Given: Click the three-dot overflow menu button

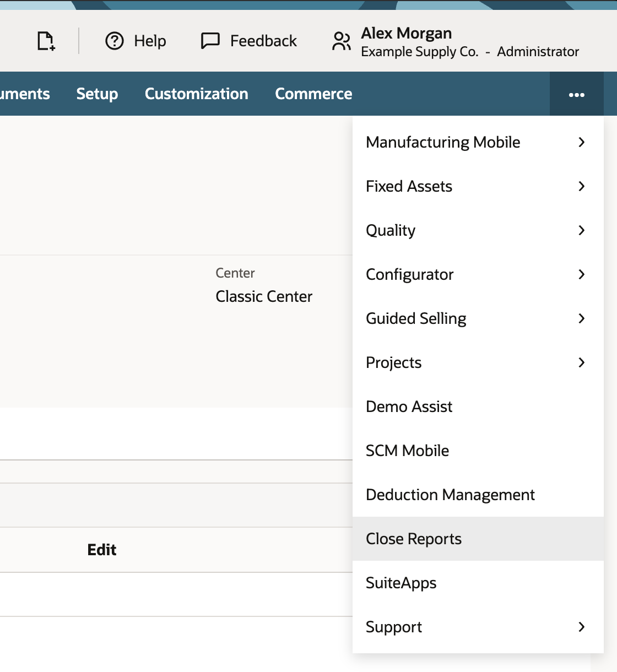Looking at the screenshot, I should coord(577,94).
